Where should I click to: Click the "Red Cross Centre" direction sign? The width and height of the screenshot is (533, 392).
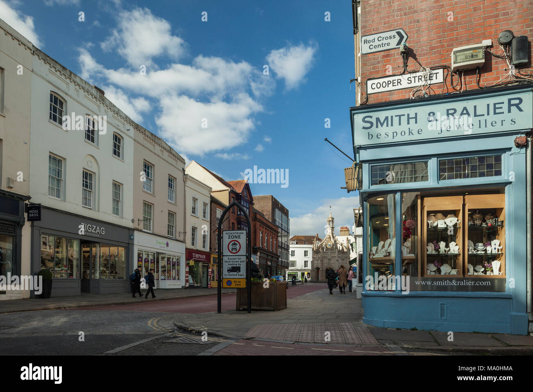point(384,41)
